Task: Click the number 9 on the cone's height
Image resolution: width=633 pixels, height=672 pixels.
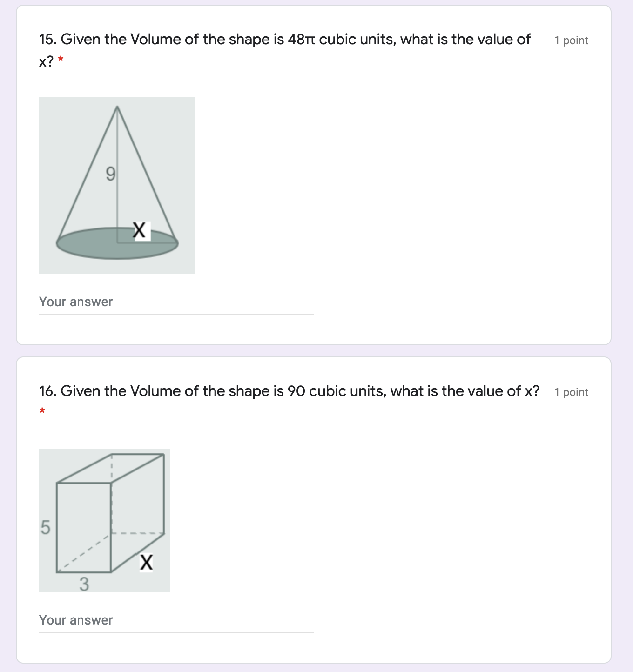Action: tap(111, 174)
